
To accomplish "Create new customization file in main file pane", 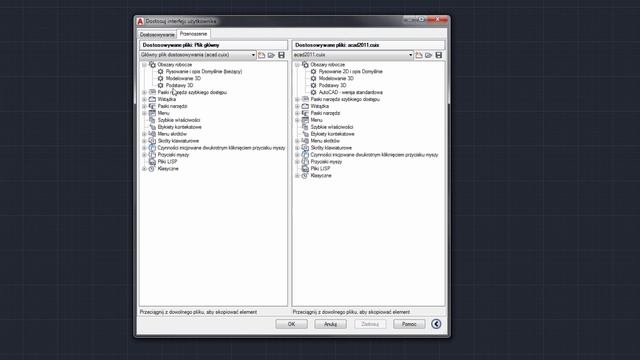I will pos(262,55).
